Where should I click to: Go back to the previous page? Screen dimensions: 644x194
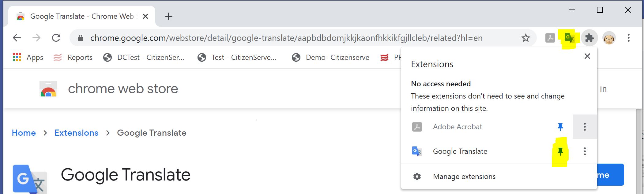click(17, 38)
